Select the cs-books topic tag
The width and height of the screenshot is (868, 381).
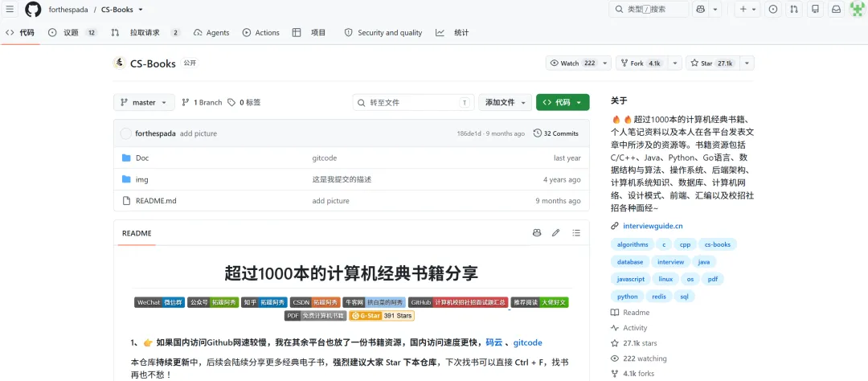click(x=718, y=244)
